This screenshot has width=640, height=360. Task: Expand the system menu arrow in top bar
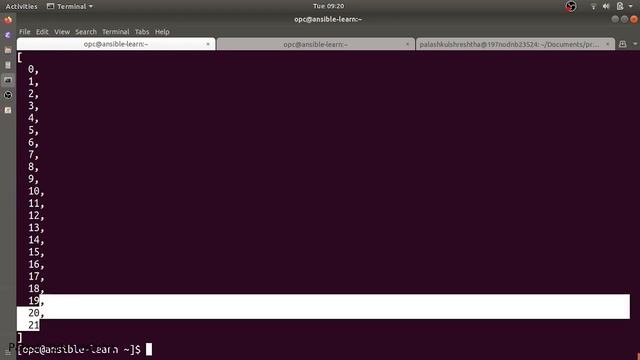tap(631, 6)
